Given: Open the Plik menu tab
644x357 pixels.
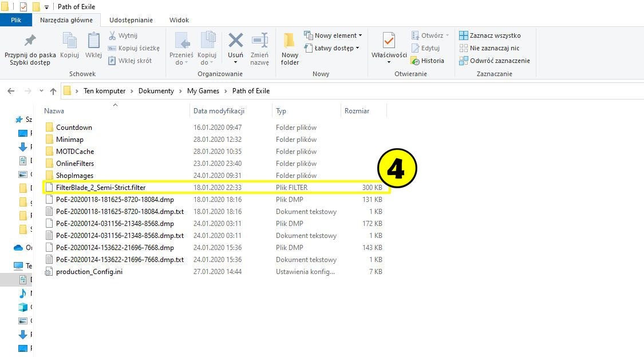Looking at the screenshot, I should [x=16, y=19].
